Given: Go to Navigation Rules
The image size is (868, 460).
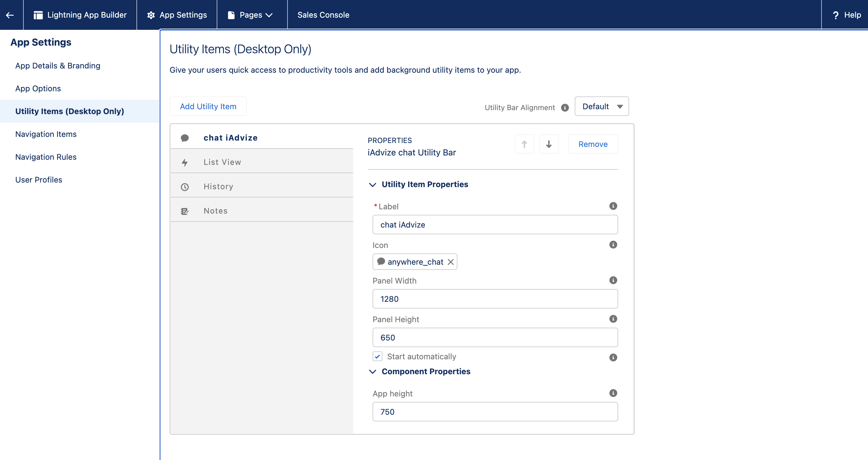Looking at the screenshot, I should tap(46, 157).
